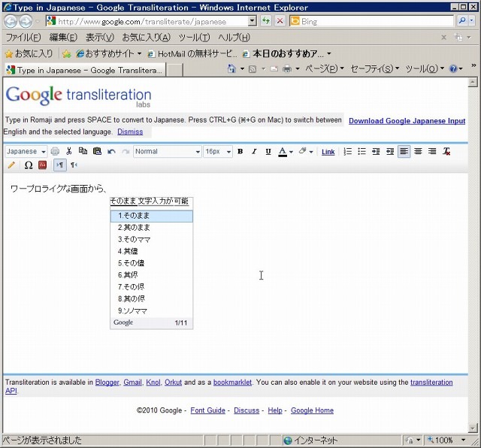
Task: Toggle left-to-right text direction
Action: pos(60,165)
